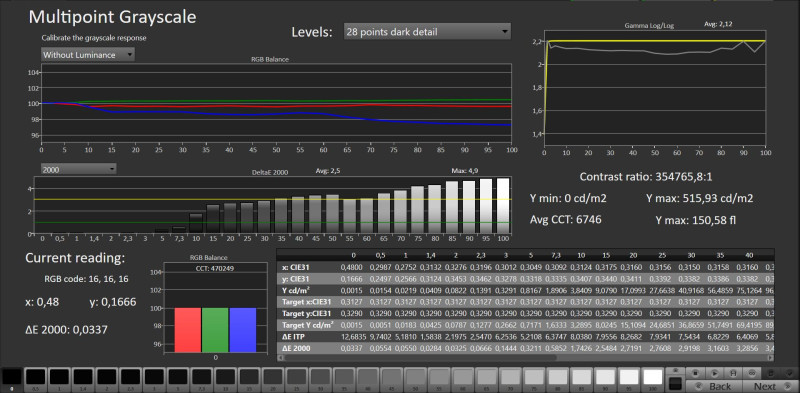The height and width of the screenshot is (393, 800).
Task: Click the play icon to read series
Action: [x=715, y=373]
